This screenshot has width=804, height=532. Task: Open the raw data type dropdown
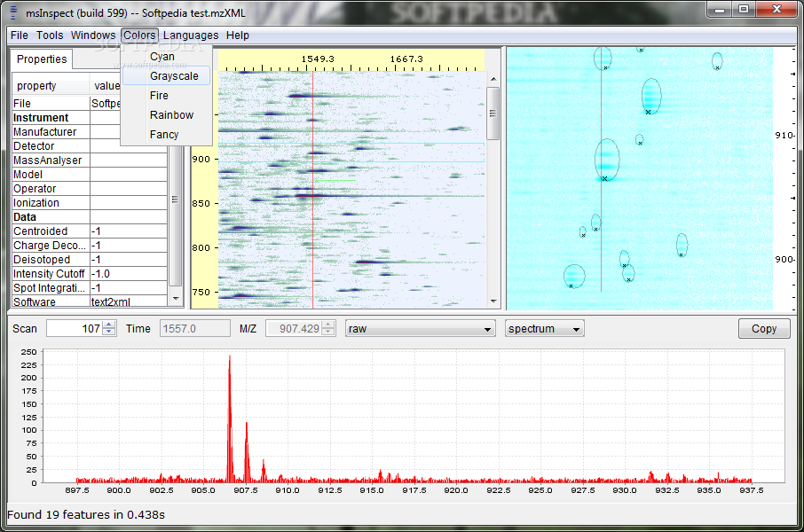(421, 329)
